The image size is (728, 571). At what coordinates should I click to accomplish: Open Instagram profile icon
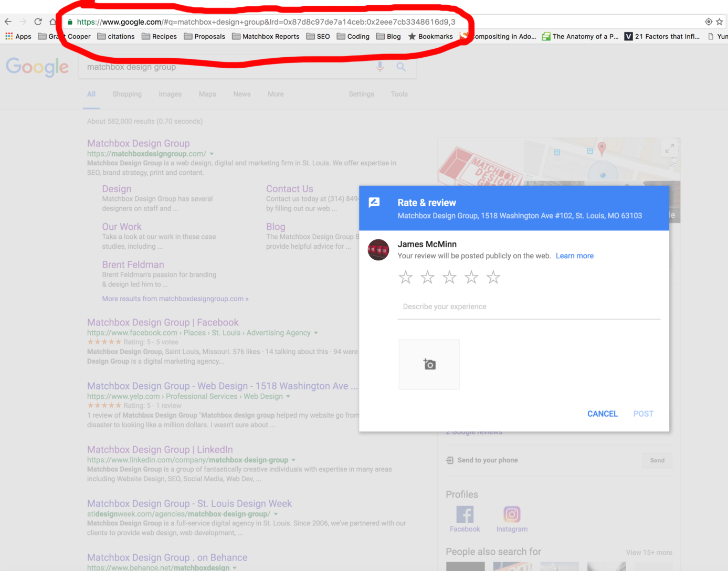coord(512,514)
